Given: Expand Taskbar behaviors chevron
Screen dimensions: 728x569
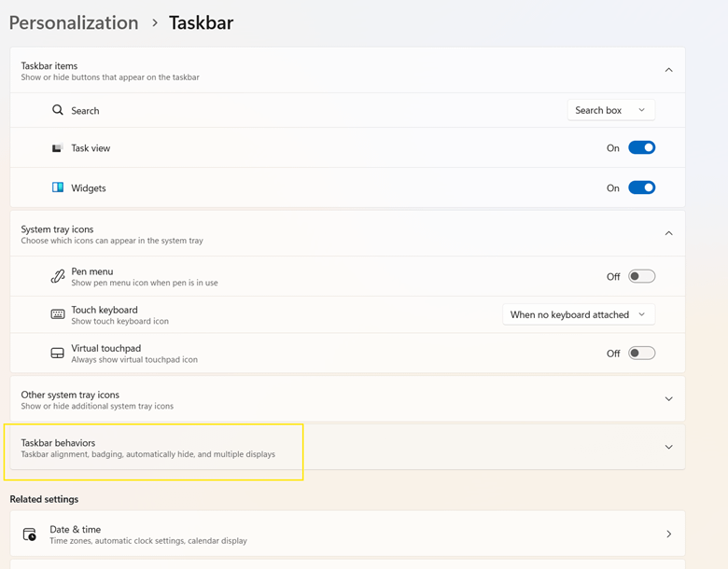Looking at the screenshot, I should coord(668,447).
